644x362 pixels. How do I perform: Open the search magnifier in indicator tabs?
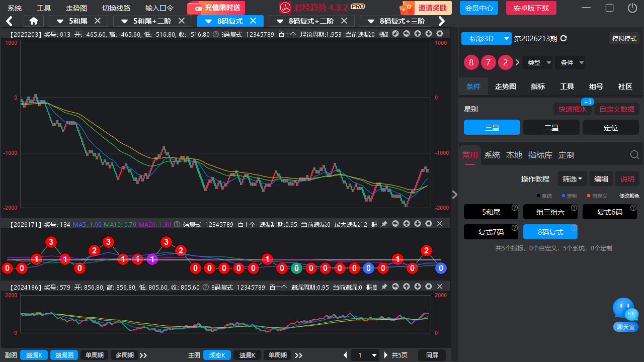[635, 155]
